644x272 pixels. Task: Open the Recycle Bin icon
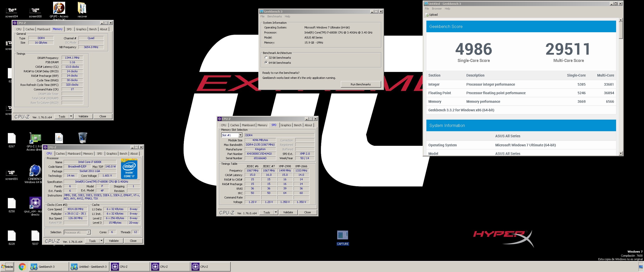coord(83,138)
